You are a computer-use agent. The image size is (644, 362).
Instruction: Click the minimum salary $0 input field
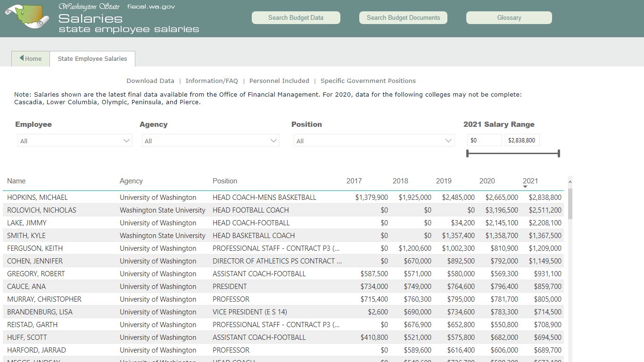click(x=485, y=140)
